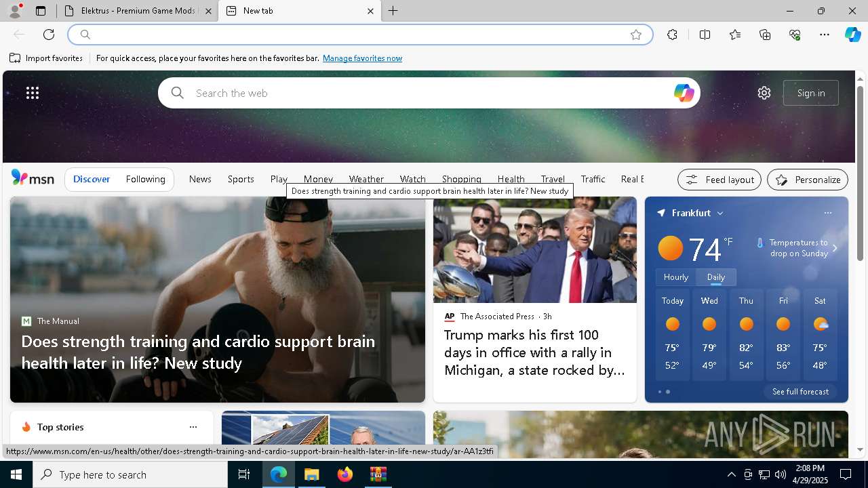This screenshot has height=488, width=868.
Task: Open the Split screen icon
Action: tap(705, 35)
